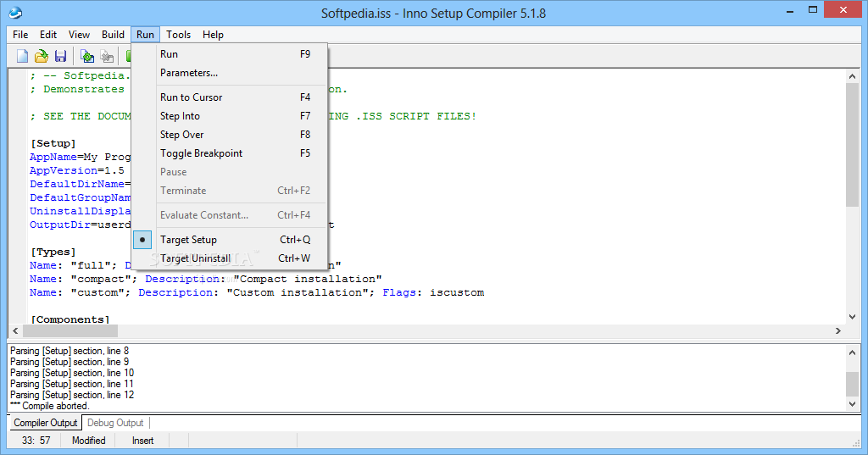Click the Modified status bar entry
868x455 pixels.
(x=88, y=441)
